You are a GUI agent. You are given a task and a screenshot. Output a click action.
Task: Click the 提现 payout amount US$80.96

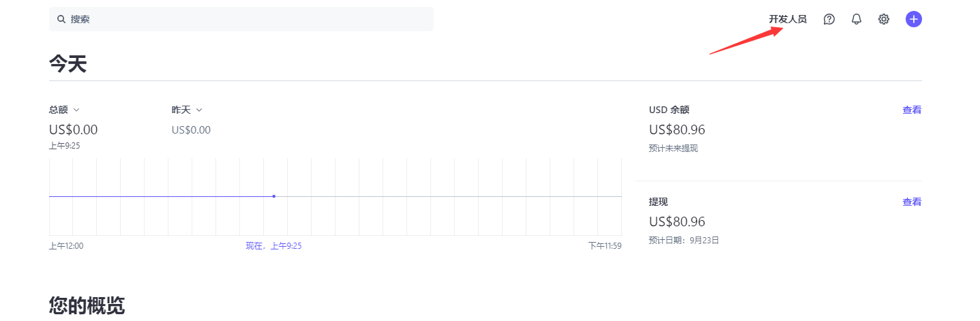click(x=677, y=221)
